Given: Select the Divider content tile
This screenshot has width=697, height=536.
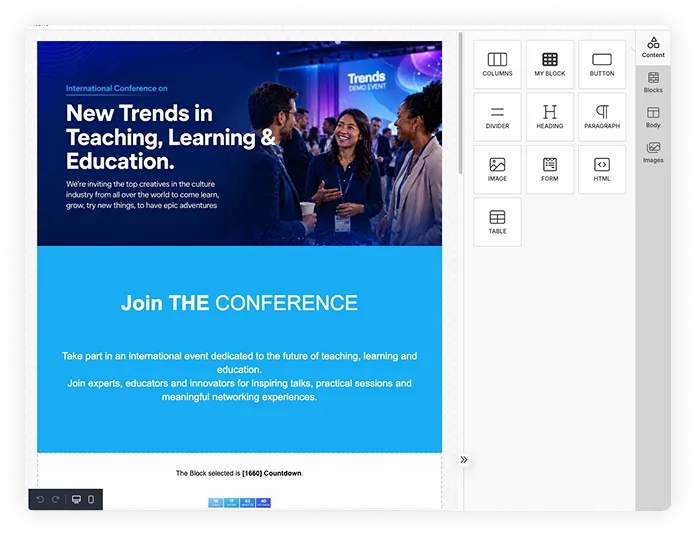Looking at the screenshot, I should coord(497,117).
